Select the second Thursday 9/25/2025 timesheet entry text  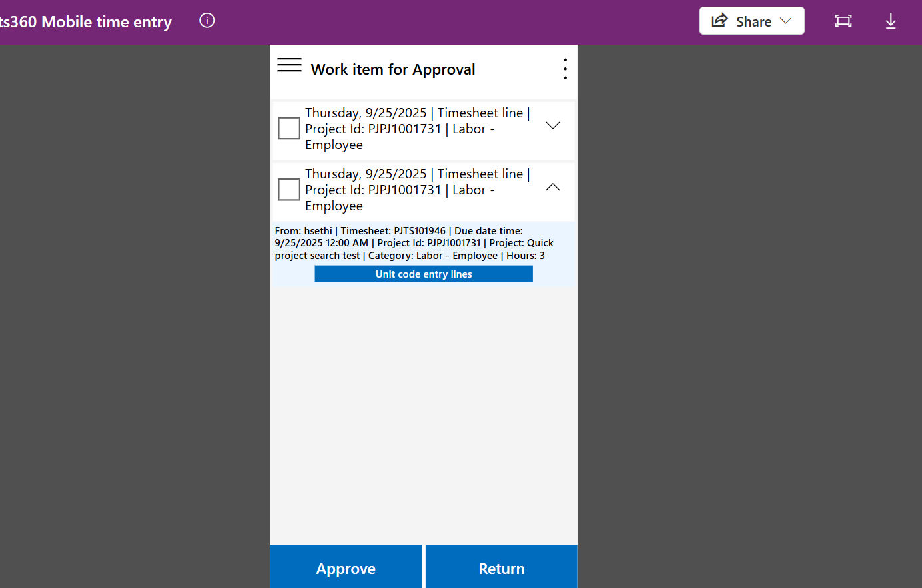click(417, 190)
